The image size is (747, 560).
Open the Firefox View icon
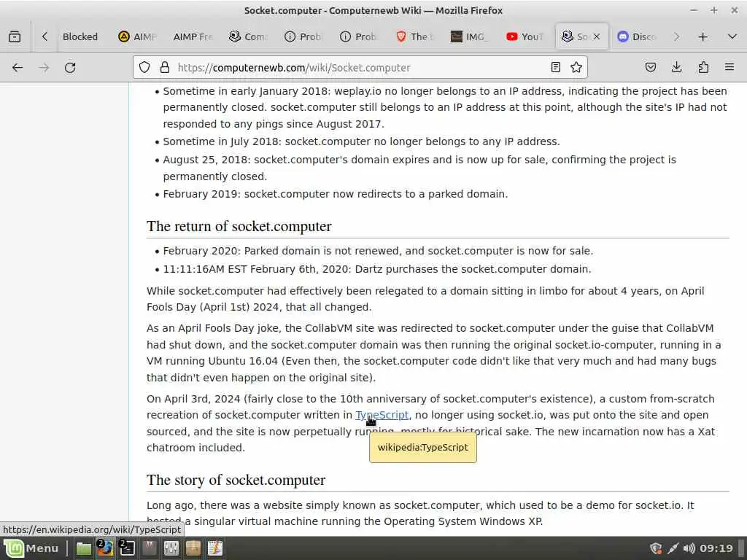click(x=15, y=36)
